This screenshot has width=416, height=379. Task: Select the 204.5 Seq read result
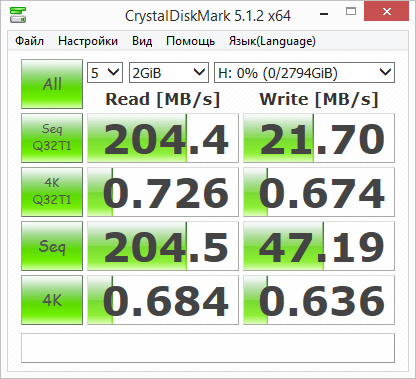tap(163, 246)
